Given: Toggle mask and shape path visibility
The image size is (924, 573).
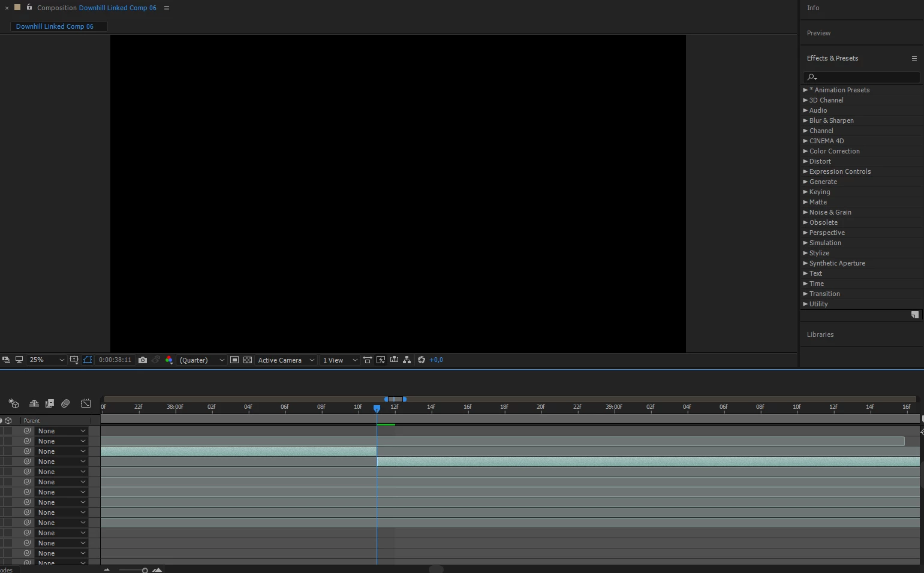Looking at the screenshot, I should tap(88, 360).
